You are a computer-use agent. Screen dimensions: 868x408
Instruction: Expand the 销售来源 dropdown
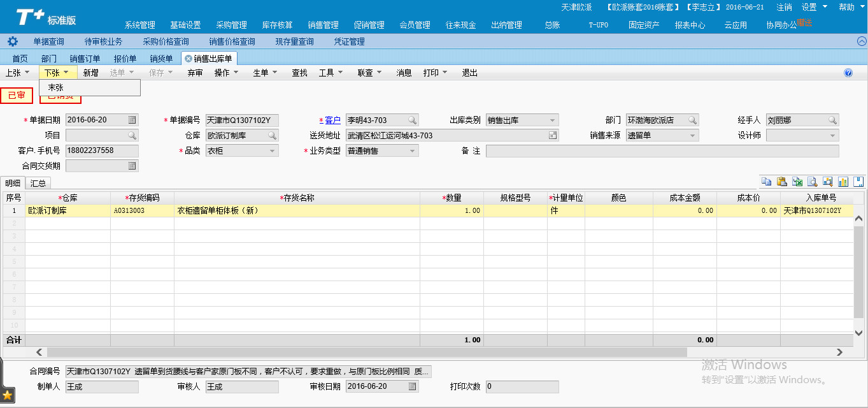tap(692, 135)
